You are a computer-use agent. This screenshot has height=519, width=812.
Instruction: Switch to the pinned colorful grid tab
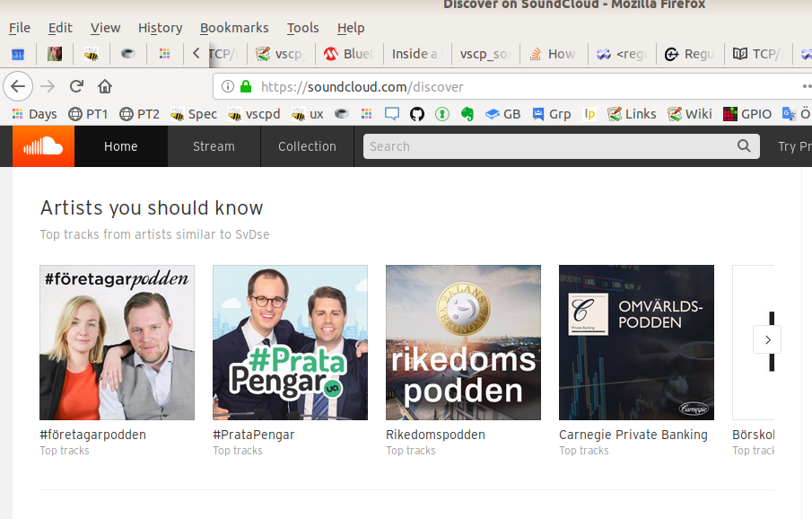coord(165,54)
